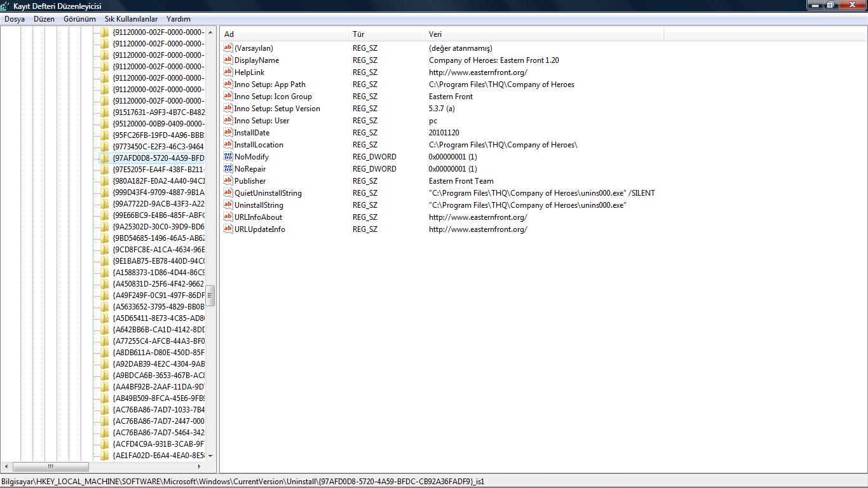Viewport: 868px width, 488px height.
Task: Click the folder icon of key {99E66BC9-E4B6
Action: 105,215
